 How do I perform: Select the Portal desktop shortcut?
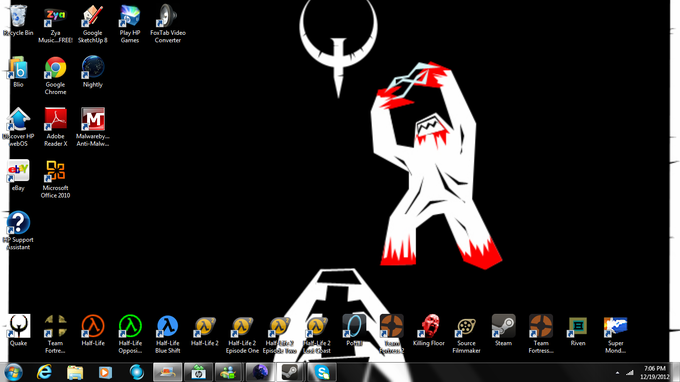point(354,330)
